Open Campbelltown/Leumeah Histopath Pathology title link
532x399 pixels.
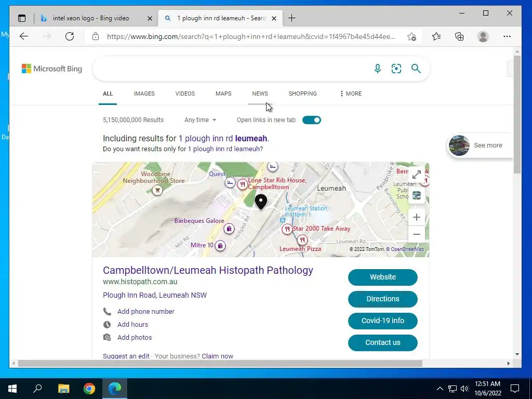pos(208,270)
